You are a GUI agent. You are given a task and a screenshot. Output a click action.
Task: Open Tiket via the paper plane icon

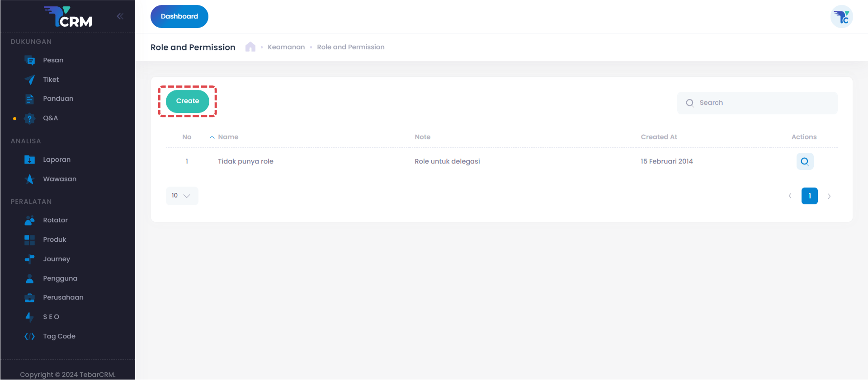[30, 80]
